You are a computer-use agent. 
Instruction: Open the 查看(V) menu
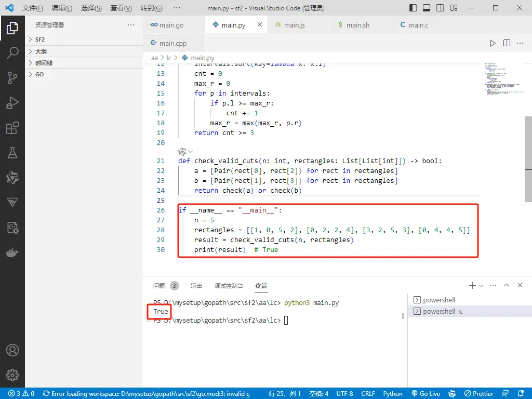tap(121, 8)
